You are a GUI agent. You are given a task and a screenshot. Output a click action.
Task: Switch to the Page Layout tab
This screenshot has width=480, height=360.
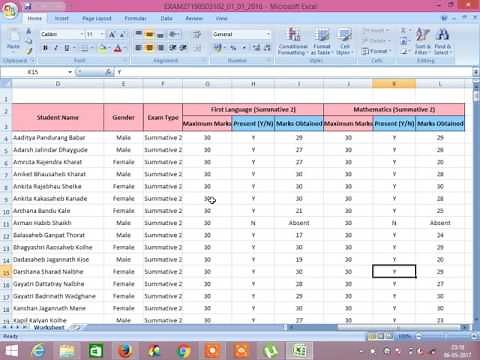(97, 18)
